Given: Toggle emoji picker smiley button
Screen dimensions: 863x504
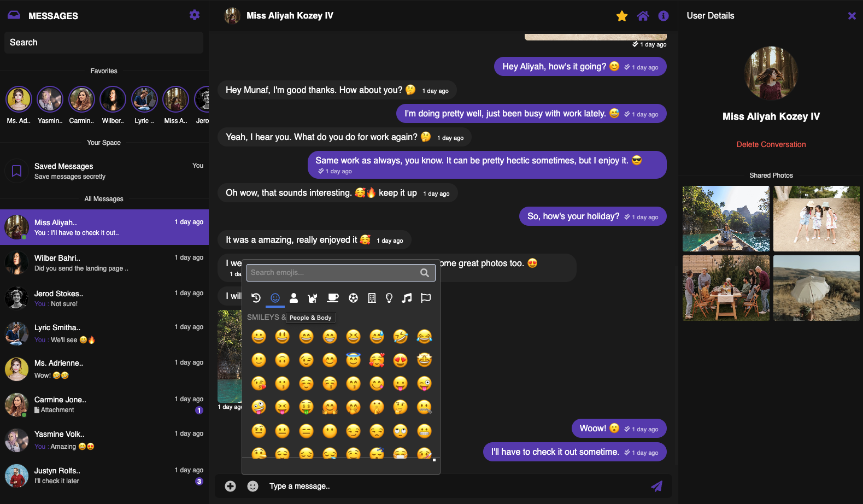Looking at the screenshot, I should pyautogui.click(x=253, y=486).
